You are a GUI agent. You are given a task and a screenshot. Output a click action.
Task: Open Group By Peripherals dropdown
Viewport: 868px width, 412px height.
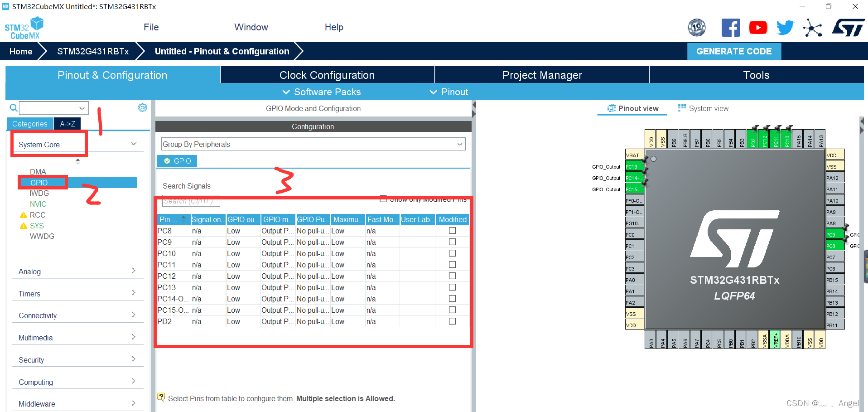coord(313,144)
